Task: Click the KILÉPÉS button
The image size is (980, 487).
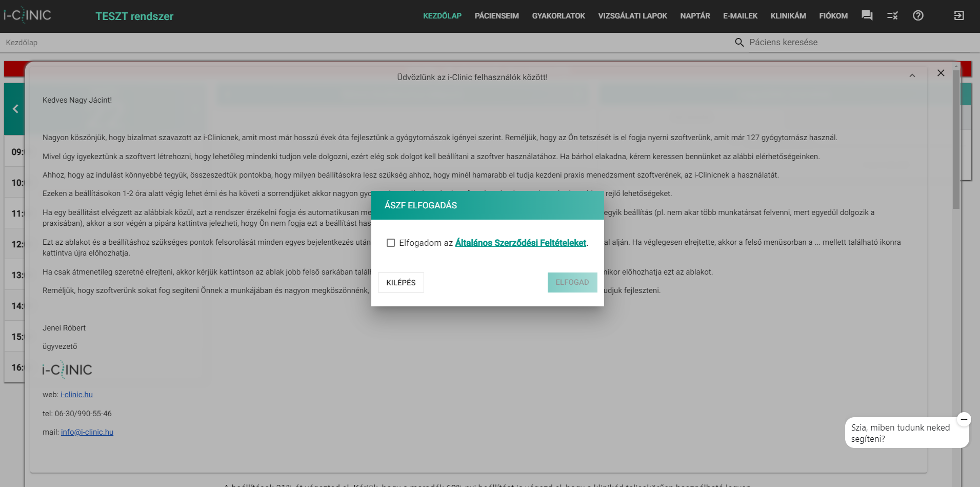Action: [401, 283]
